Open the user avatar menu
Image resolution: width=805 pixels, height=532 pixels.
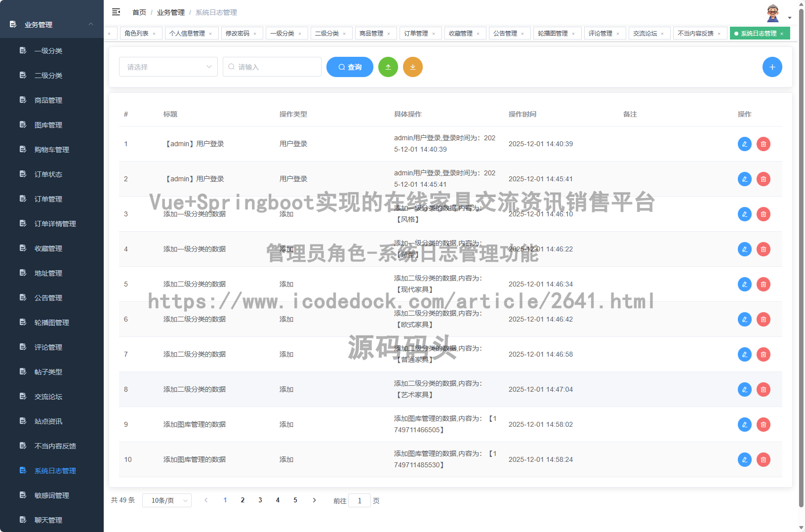point(772,12)
